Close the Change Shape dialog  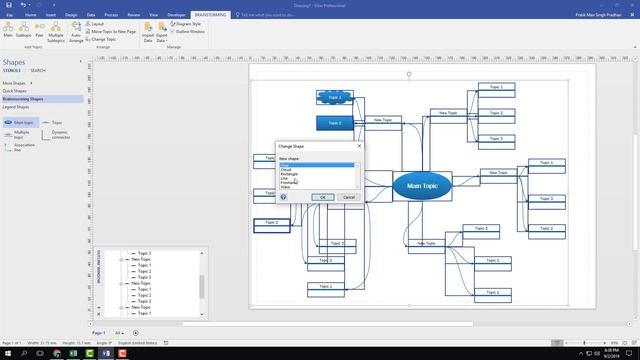[359, 146]
